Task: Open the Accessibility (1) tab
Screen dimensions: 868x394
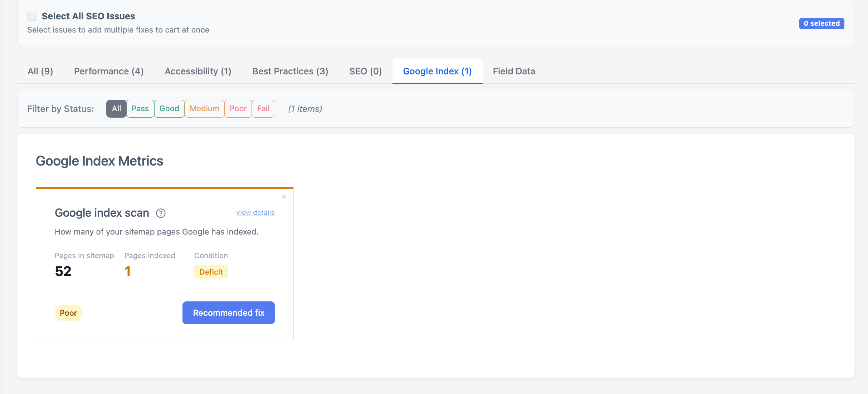Action: click(x=198, y=71)
